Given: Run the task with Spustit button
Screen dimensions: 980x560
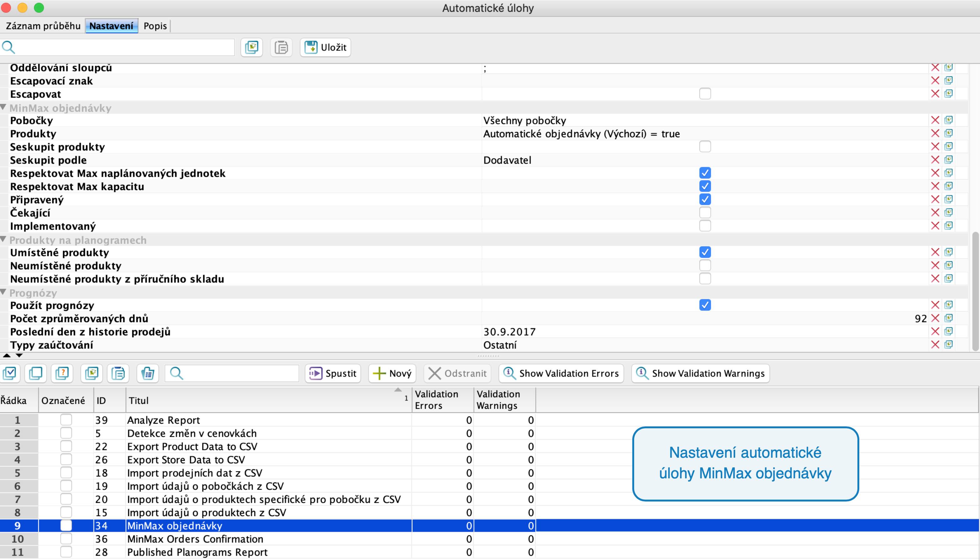Looking at the screenshot, I should point(333,373).
